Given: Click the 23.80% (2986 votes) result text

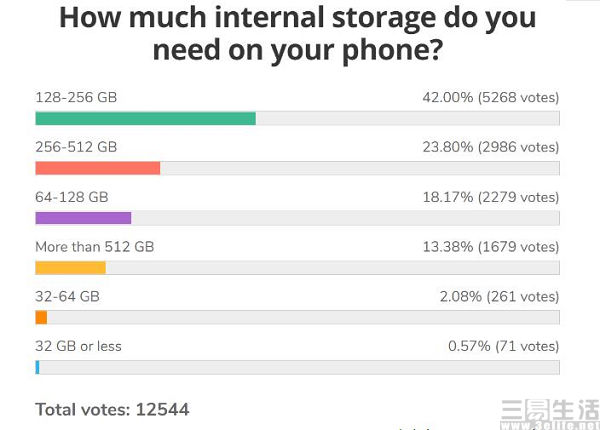Looking at the screenshot, I should [490, 147].
